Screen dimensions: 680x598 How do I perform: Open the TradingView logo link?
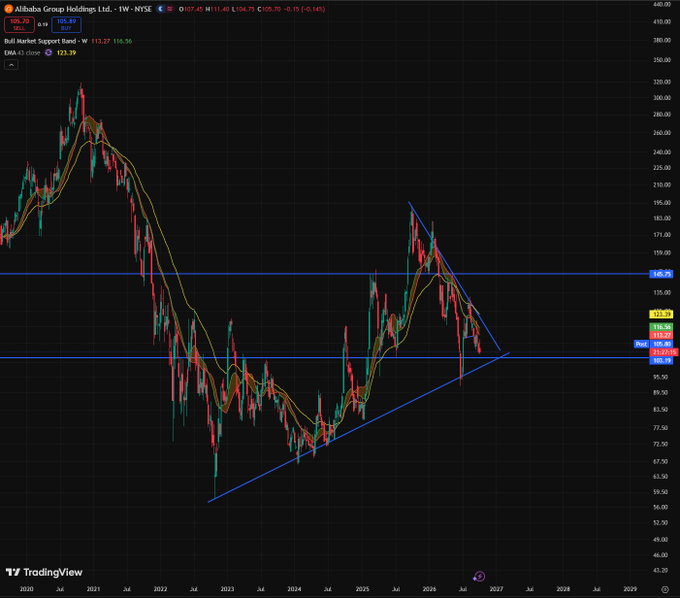click(44, 572)
